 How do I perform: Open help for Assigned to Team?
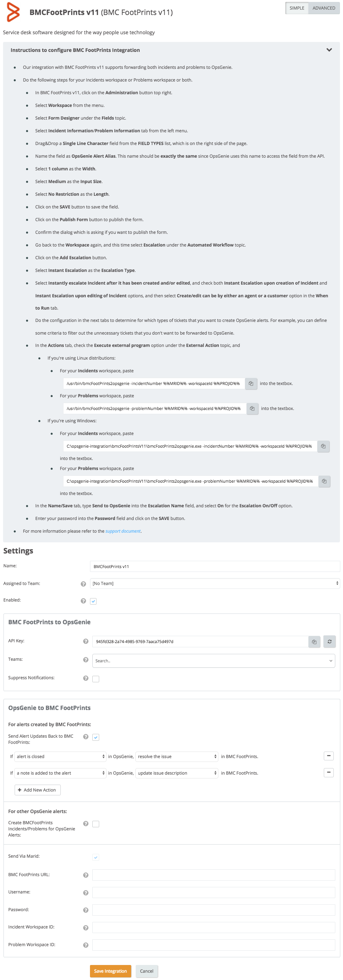(83, 583)
